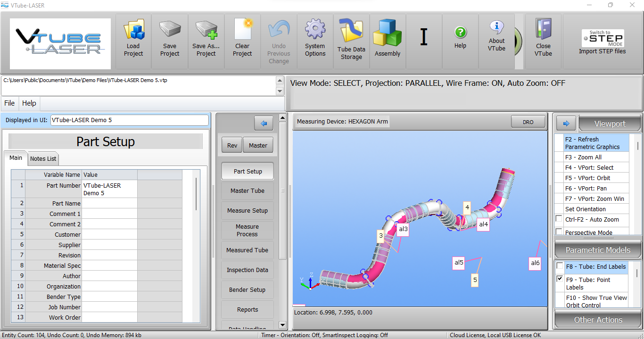This screenshot has height=339, width=644.
Task: Click the file path box down arrow
Action: [x=280, y=91]
